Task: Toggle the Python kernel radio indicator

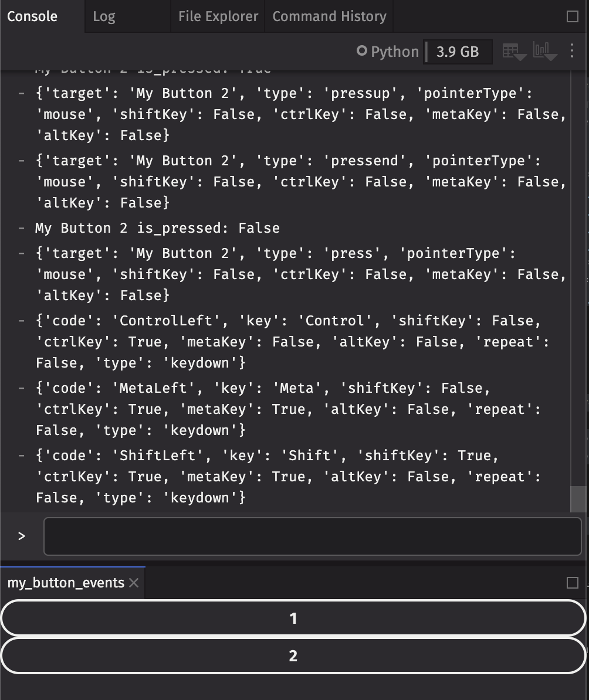Action: [363, 52]
